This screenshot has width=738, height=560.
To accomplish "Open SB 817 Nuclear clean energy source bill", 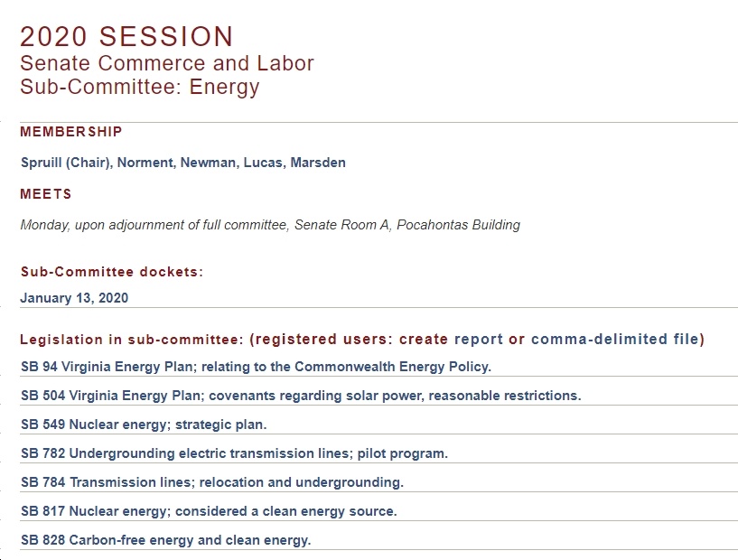I will pyautogui.click(x=209, y=511).
